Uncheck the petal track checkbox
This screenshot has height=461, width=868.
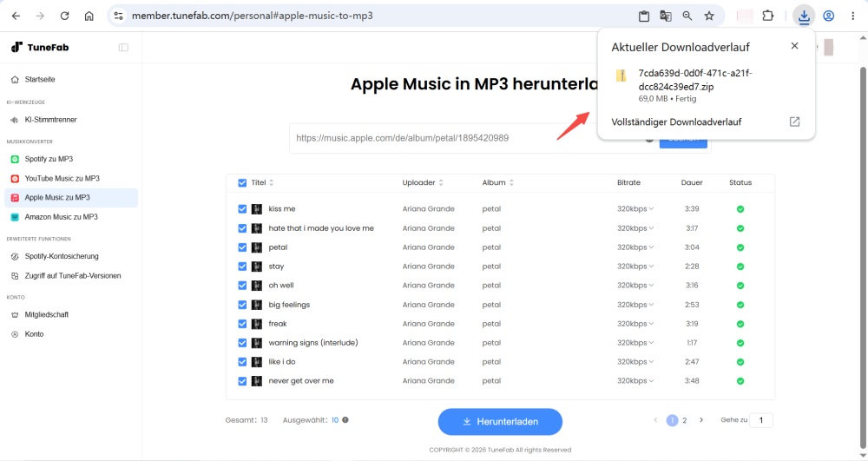click(x=242, y=247)
